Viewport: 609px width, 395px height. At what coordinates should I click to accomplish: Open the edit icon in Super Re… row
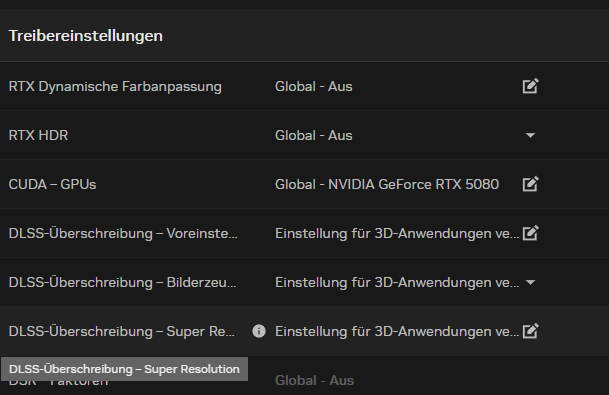pyautogui.click(x=531, y=331)
